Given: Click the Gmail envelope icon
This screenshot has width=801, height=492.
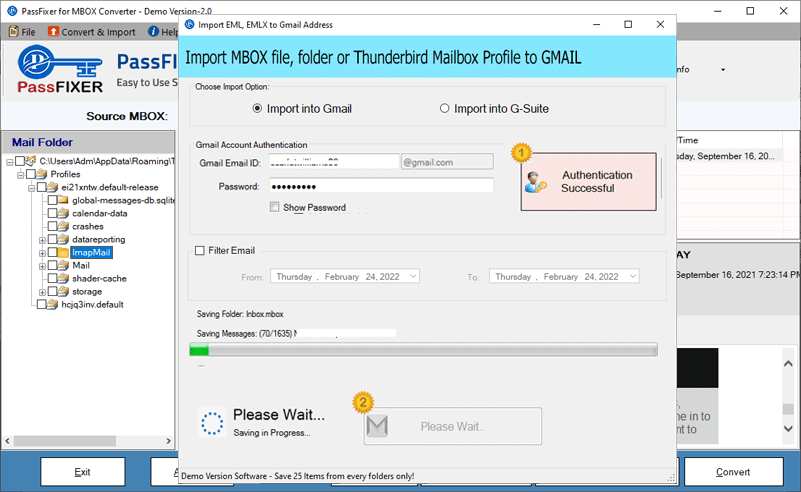Looking at the screenshot, I should click(378, 426).
